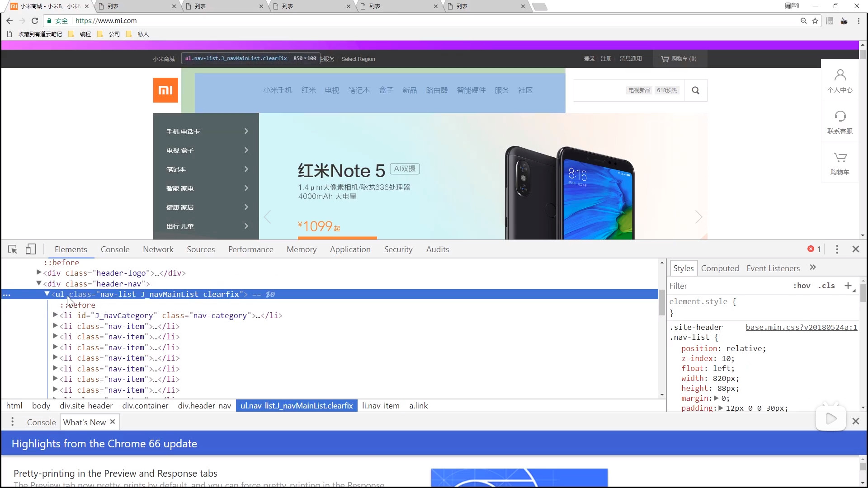Expand the margin property triangle
Viewport: 868px width, 488px height.
(716, 399)
